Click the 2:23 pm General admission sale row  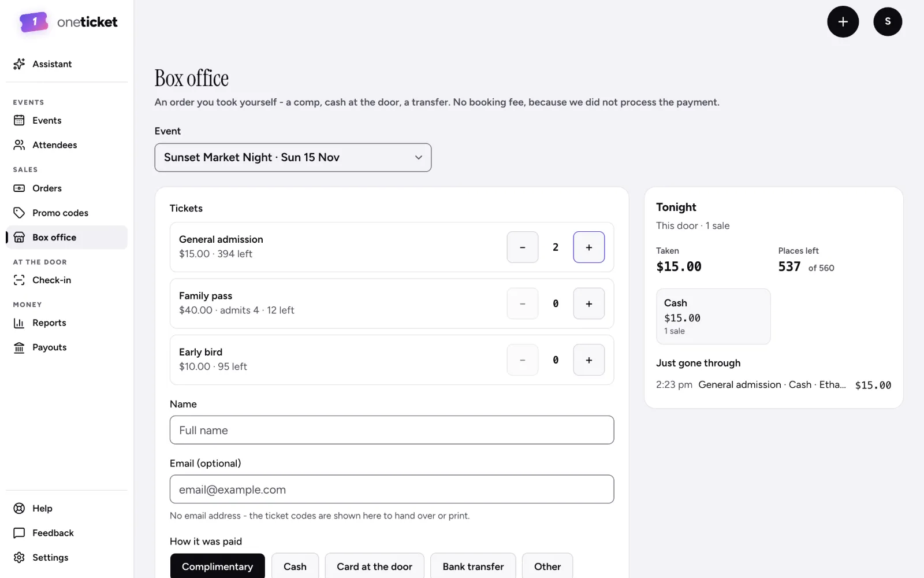(x=773, y=385)
